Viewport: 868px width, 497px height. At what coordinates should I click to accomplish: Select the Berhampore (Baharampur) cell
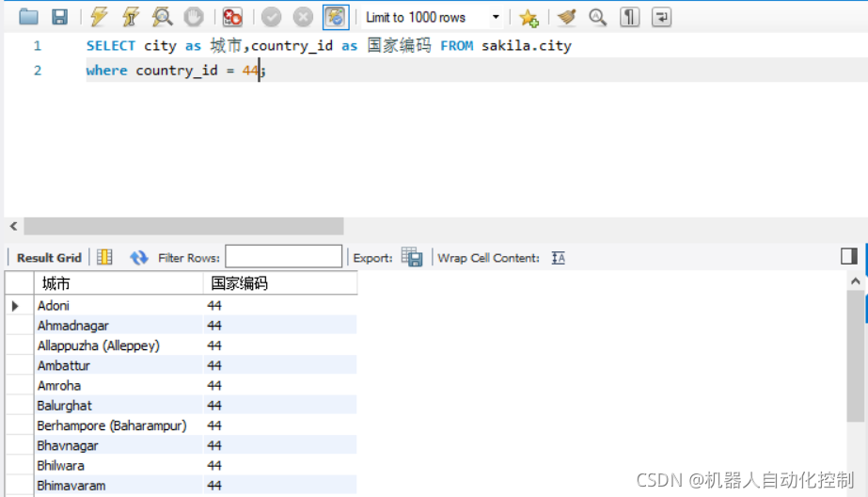[x=118, y=425]
